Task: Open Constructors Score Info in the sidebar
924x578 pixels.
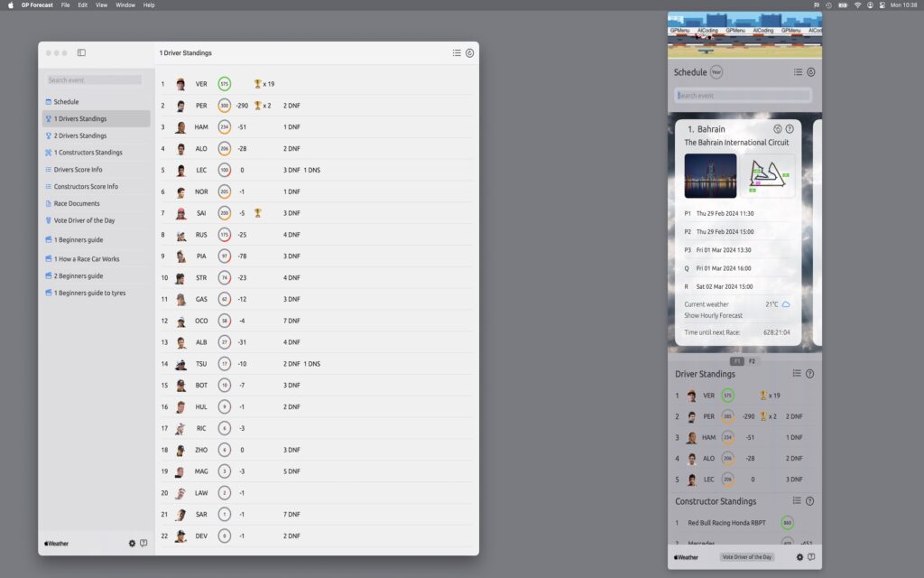Action: click(x=97, y=186)
